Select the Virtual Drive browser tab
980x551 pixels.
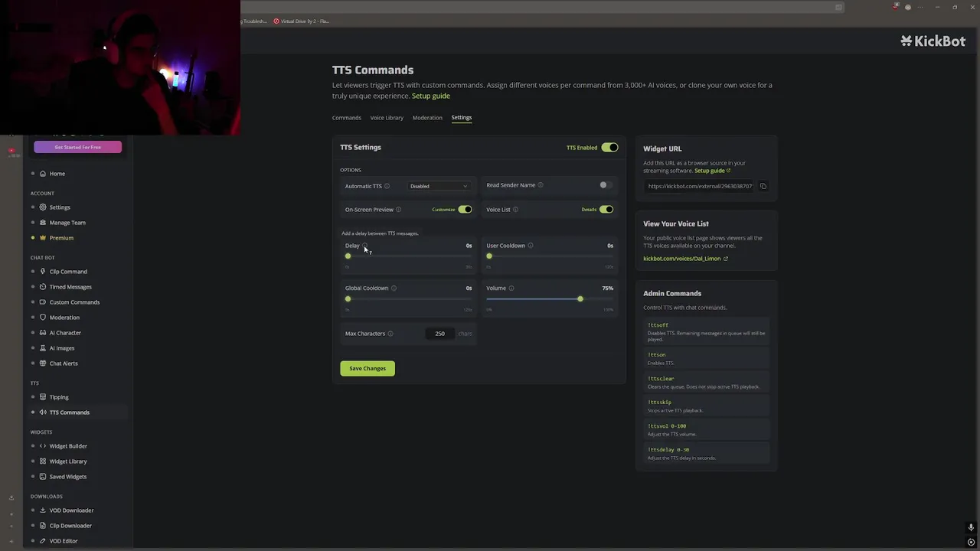[x=302, y=21]
